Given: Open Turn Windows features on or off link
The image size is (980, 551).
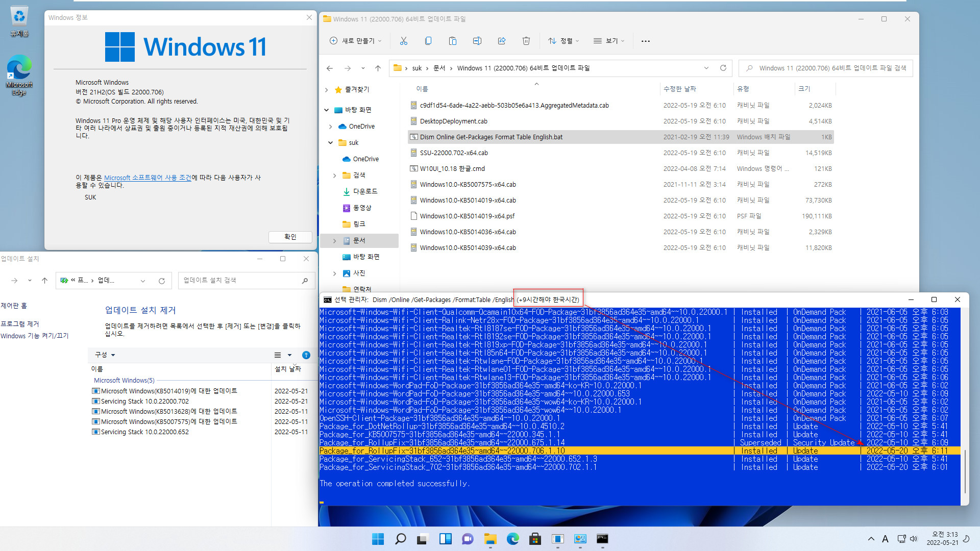Looking at the screenshot, I should [x=35, y=336].
